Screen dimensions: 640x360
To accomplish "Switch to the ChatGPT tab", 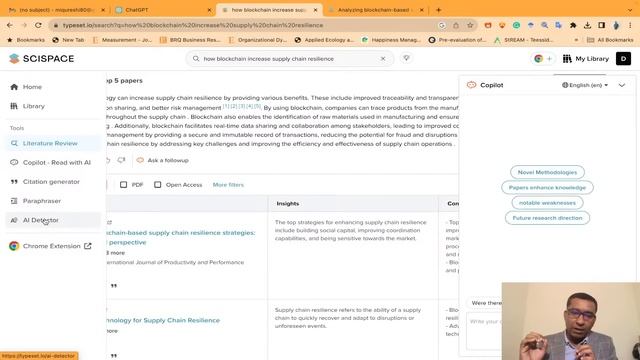I will click(x=163, y=10).
